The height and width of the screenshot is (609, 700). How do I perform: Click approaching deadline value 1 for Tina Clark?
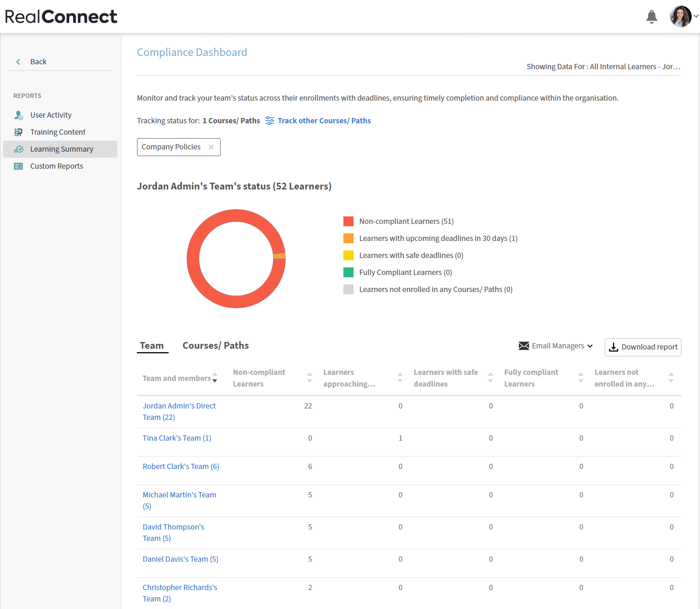point(400,438)
